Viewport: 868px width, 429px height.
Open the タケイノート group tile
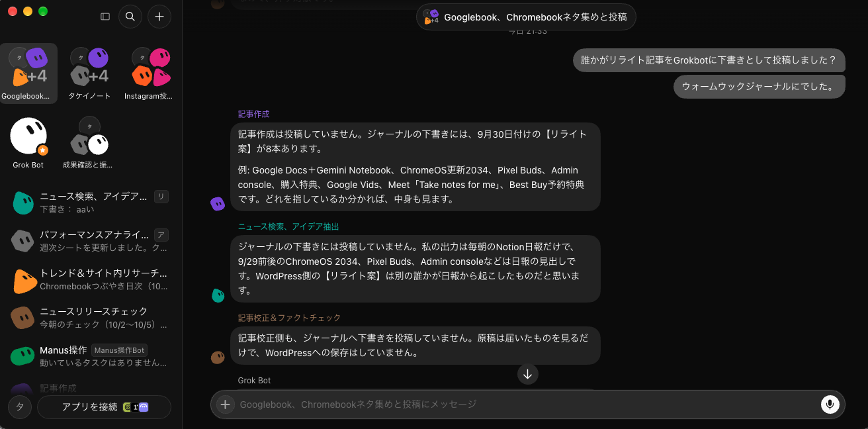pyautogui.click(x=89, y=73)
